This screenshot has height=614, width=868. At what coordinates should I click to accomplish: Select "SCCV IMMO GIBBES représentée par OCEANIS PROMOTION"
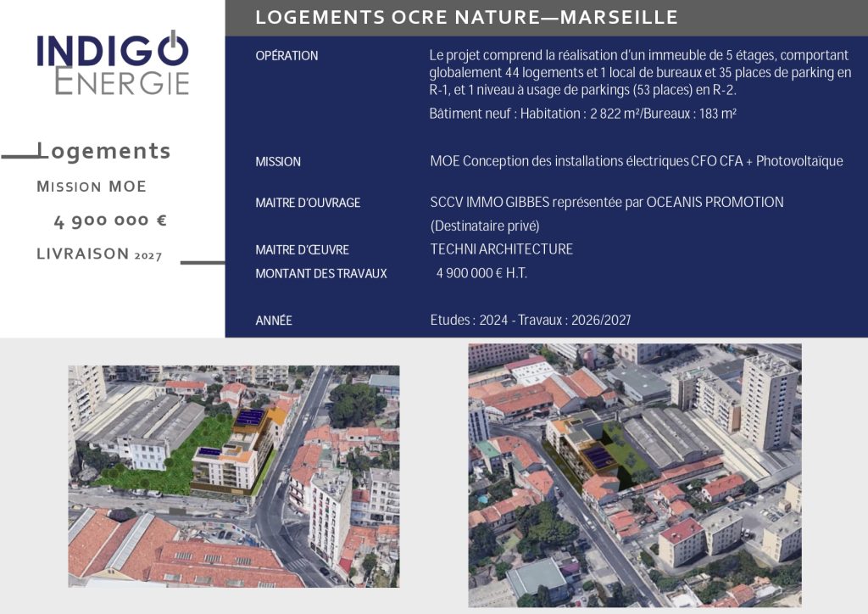[607, 202]
